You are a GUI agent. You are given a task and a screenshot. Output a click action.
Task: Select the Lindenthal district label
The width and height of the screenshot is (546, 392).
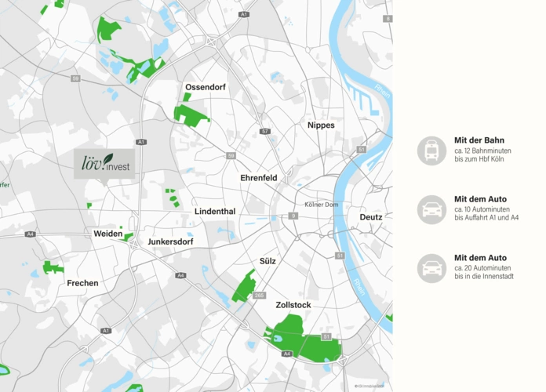[215, 212]
